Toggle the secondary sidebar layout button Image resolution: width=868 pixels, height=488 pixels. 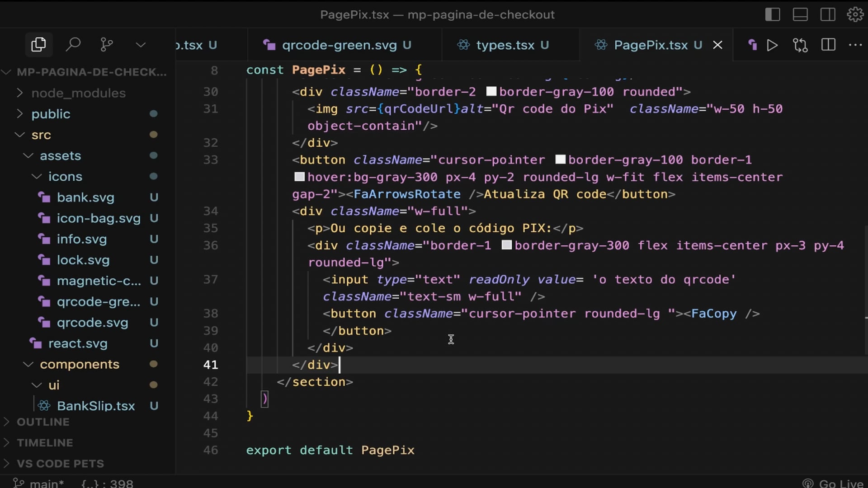[828, 14]
